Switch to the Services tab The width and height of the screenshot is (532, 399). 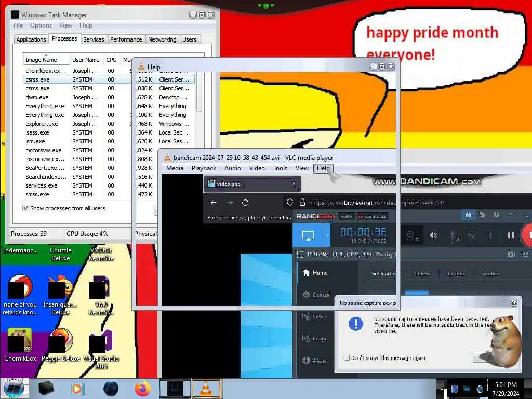(x=94, y=39)
